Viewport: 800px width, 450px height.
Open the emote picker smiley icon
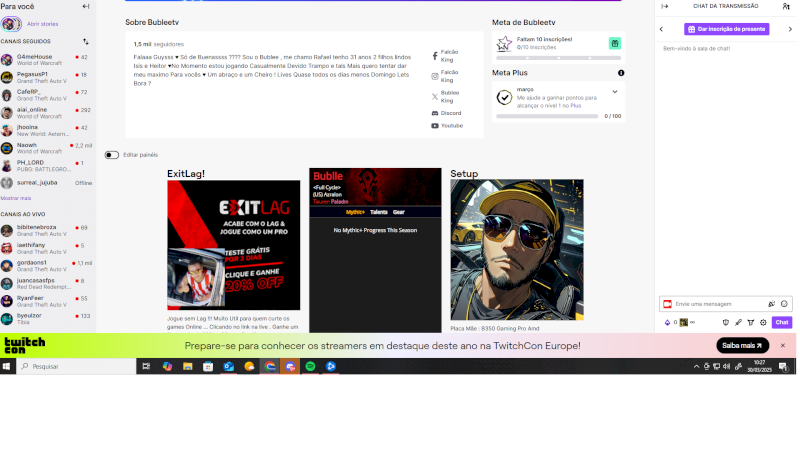(x=784, y=304)
